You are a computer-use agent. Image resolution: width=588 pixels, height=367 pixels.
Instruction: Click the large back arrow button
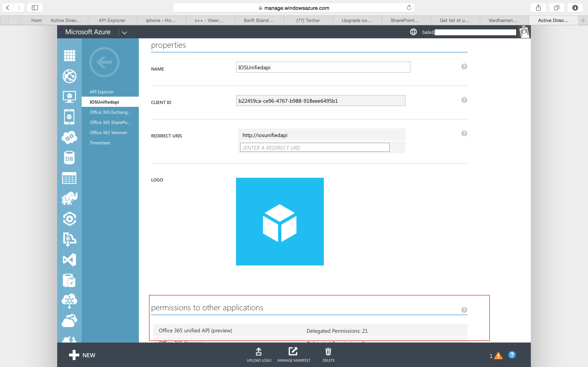tap(104, 62)
